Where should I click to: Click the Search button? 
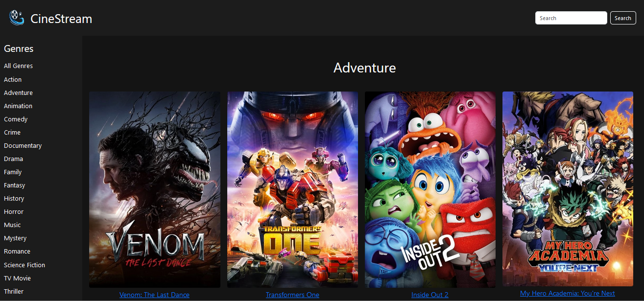tap(623, 18)
